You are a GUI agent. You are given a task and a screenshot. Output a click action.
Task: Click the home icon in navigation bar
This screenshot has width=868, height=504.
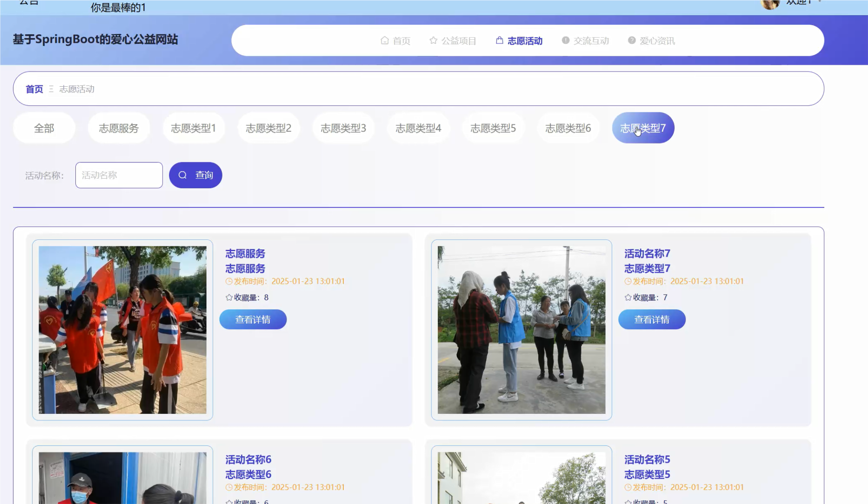(385, 40)
